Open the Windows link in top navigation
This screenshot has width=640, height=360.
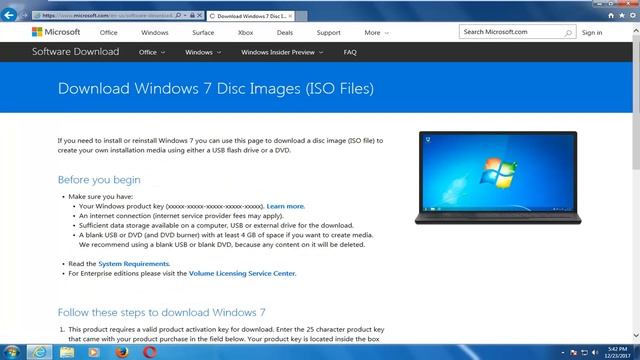point(155,33)
